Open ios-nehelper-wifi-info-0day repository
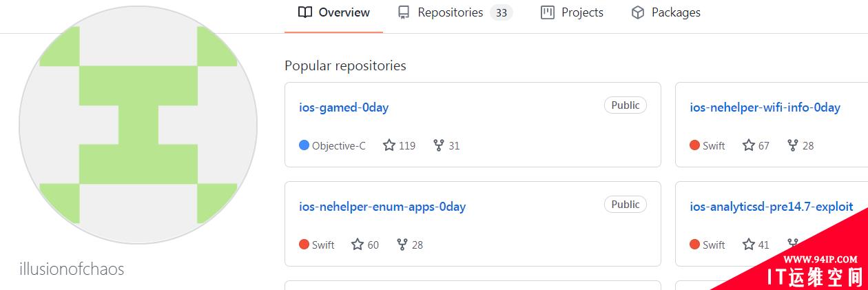The image size is (868, 290). click(x=765, y=107)
